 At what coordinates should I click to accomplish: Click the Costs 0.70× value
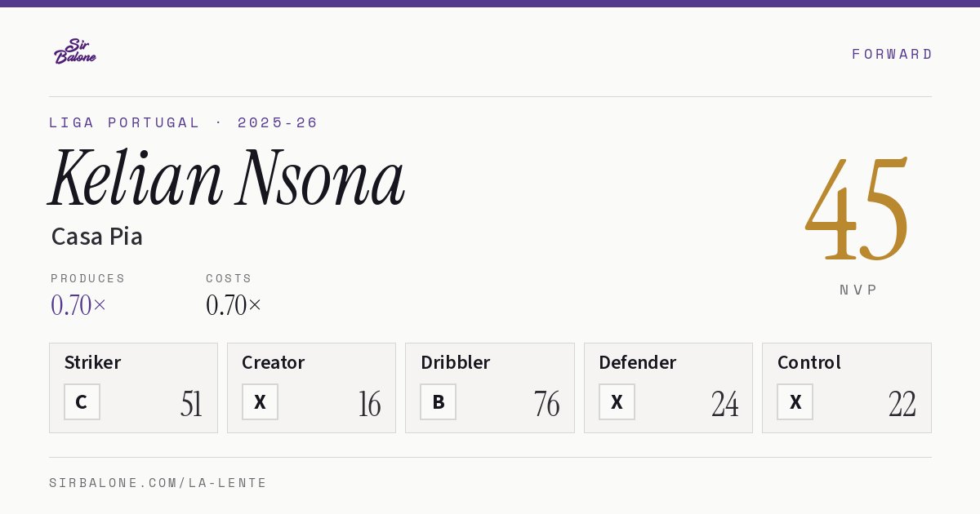234,305
